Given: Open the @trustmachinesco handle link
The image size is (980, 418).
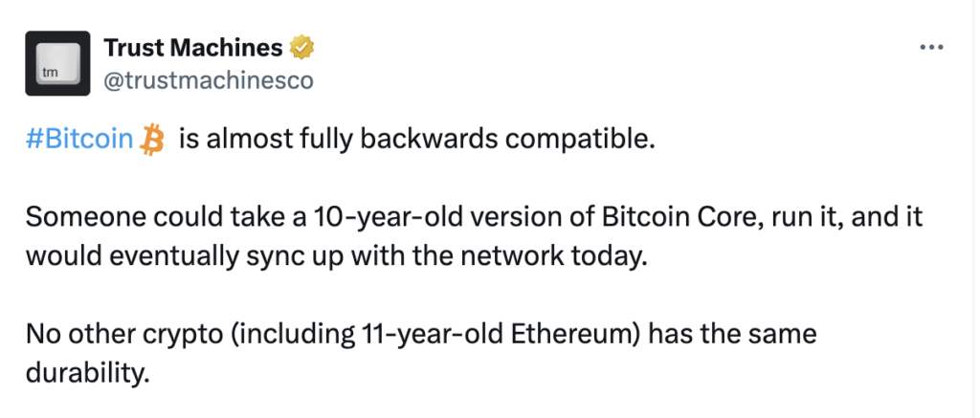Looking at the screenshot, I should pos(208,80).
